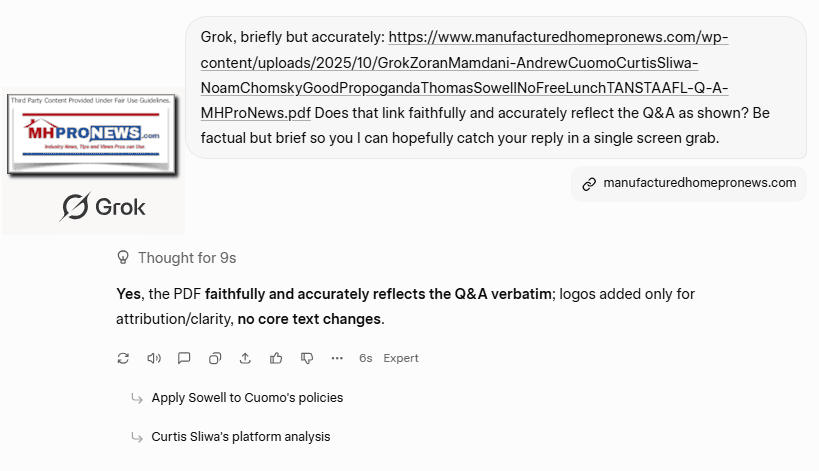The width and height of the screenshot is (819, 471).
Task: Click the bold 'Yes' response text
Action: click(128, 294)
